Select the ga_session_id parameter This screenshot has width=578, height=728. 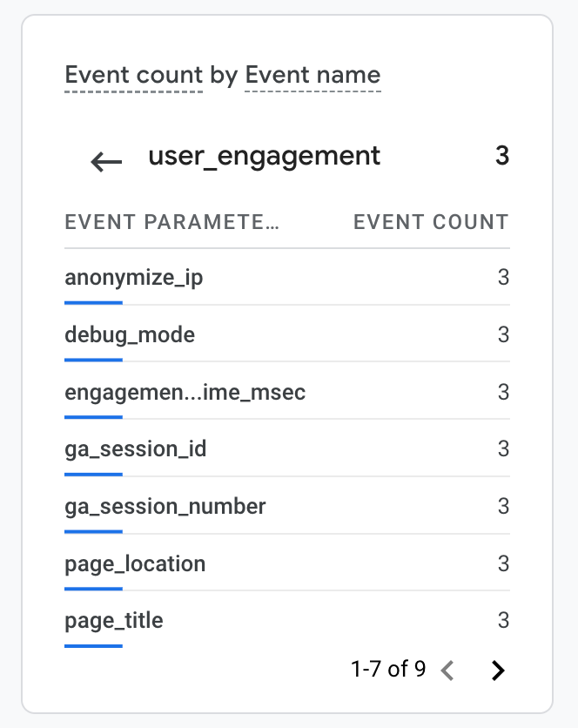click(135, 449)
